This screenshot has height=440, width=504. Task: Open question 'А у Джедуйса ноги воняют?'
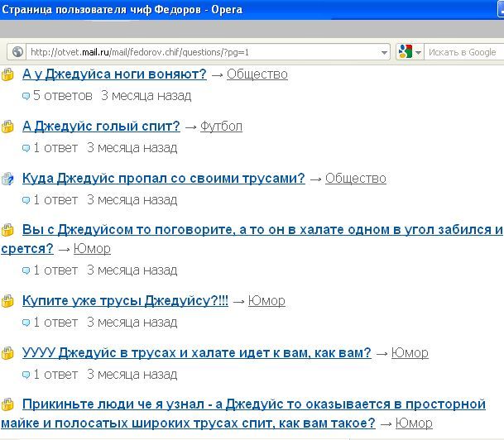[114, 74]
